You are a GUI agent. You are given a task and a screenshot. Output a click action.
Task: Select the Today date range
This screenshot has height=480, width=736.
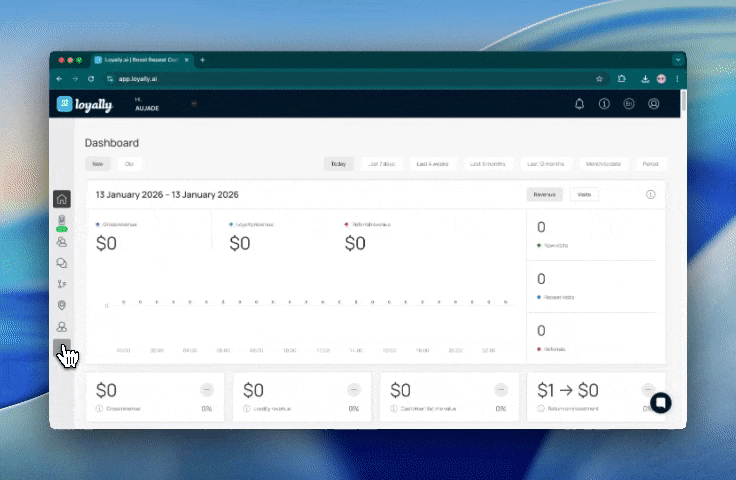tap(338, 164)
